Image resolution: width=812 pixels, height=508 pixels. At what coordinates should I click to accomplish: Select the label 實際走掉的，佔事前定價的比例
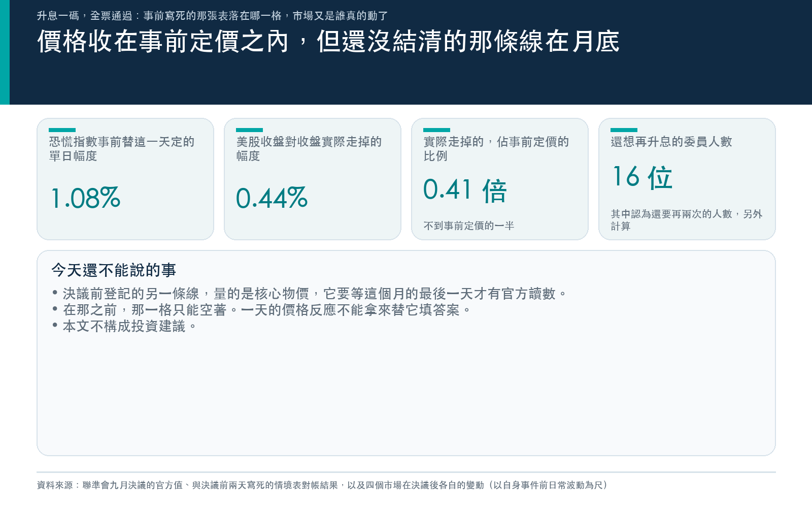pos(496,149)
